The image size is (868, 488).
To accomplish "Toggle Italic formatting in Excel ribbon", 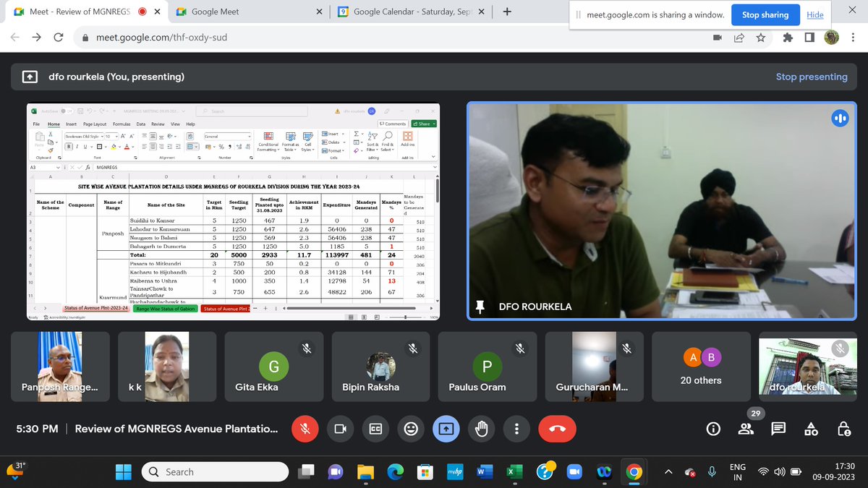I will [77, 146].
